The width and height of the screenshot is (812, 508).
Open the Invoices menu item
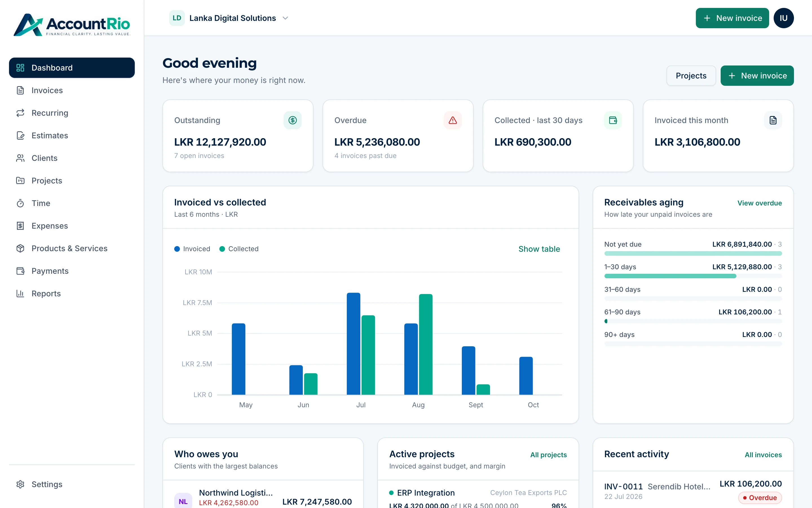72,90
